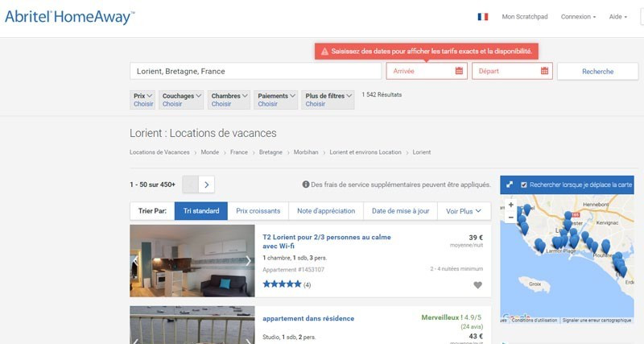Click the disabled previous results page arrow
644x344 pixels.
[x=191, y=184]
